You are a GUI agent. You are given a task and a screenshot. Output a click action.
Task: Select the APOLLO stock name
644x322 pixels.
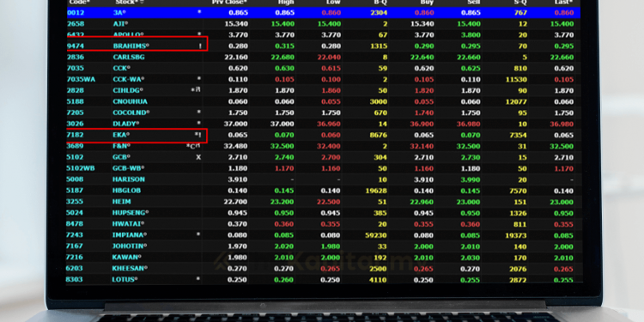pos(128,35)
